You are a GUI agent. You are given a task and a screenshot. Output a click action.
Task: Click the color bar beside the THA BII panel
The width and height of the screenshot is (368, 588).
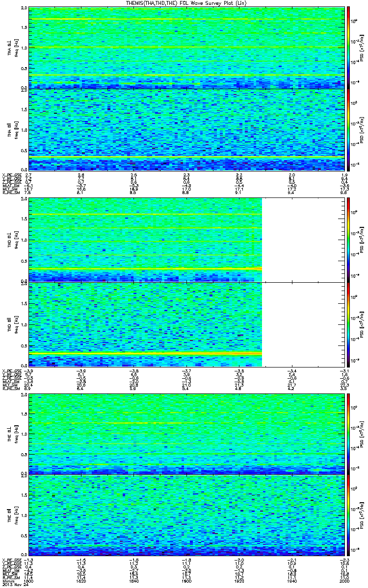click(x=348, y=129)
